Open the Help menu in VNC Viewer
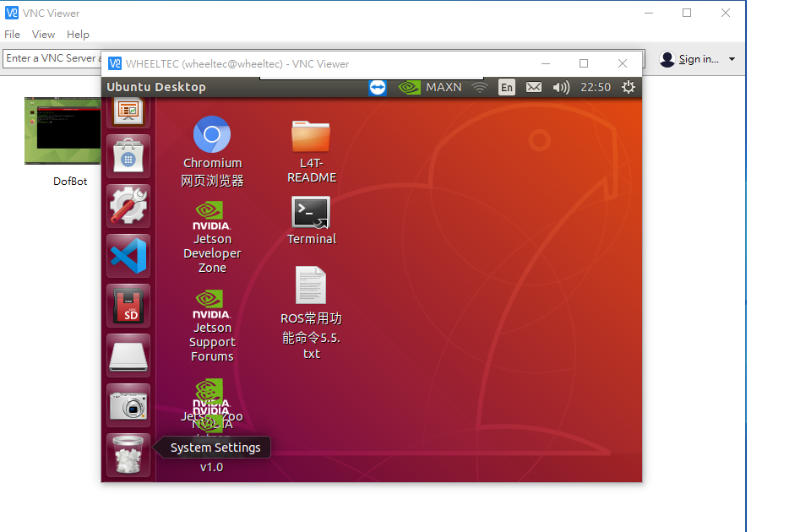Image resolution: width=811 pixels, height=532 pixels. click(x=78, y=34)
